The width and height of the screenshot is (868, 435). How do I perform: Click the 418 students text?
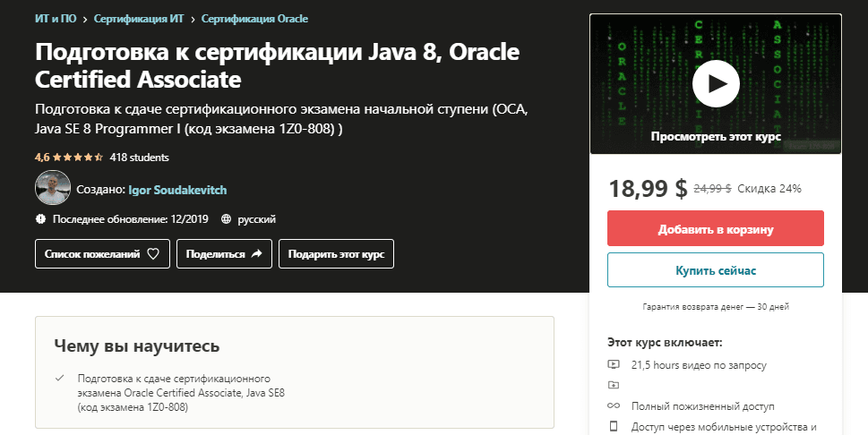click(140, 158)
